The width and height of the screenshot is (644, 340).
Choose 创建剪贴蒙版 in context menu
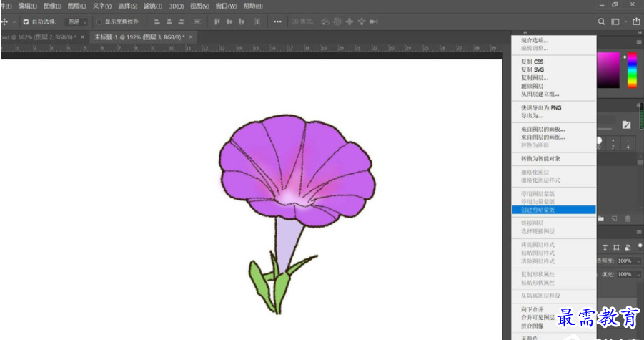tap(554, 210)
